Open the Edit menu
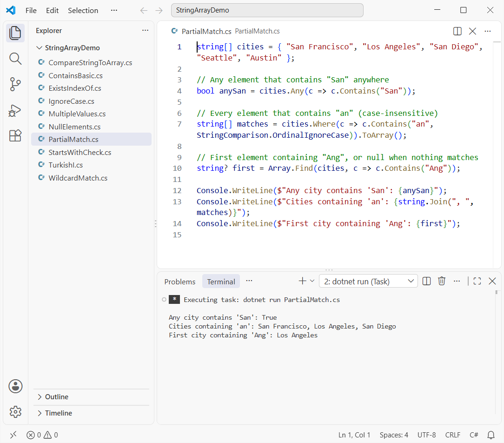504x443 pixels. click(52, 10)
